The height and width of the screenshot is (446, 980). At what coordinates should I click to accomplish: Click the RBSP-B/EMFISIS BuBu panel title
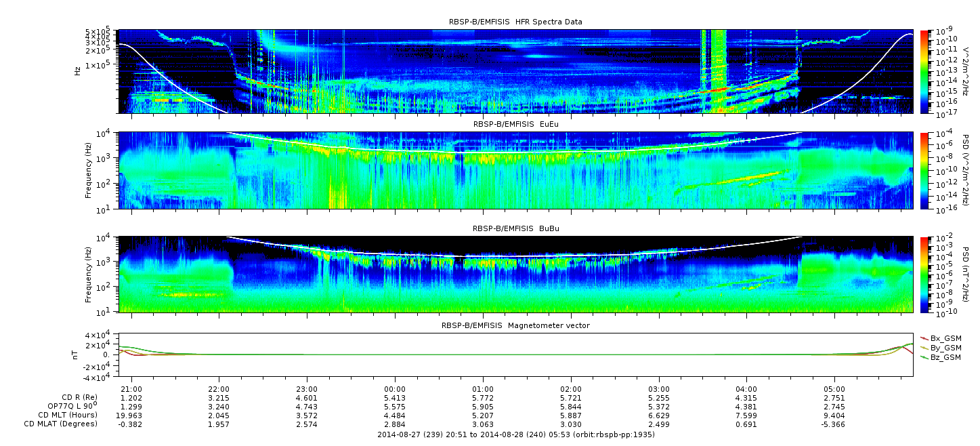(515, 229)
